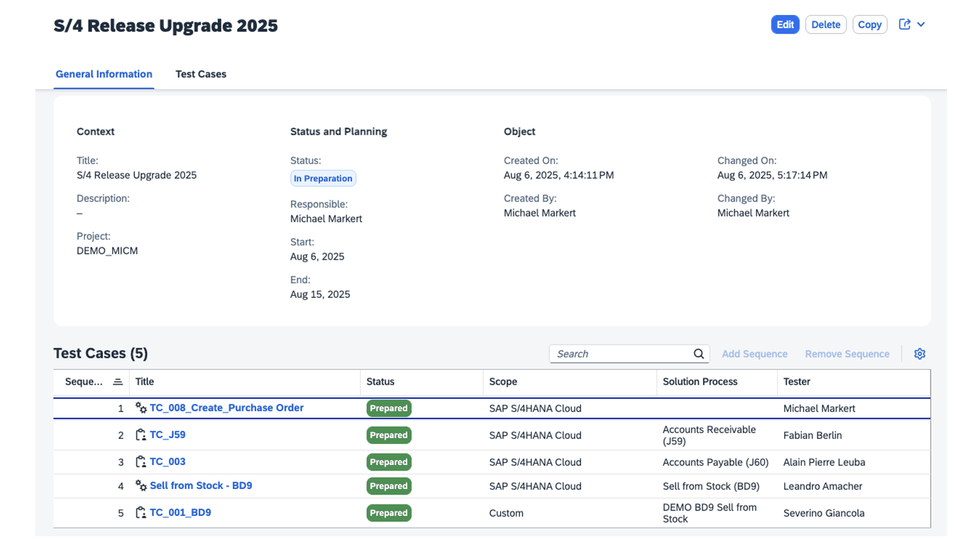The image size is (980, 553).
Task: Click the search magnifier icon
Action: pyautogui.click(x=699, y=354)
